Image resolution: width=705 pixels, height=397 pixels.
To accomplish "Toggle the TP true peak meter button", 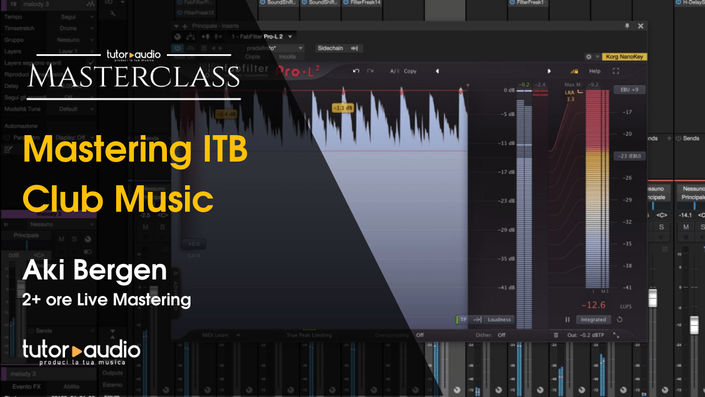I will pyautogui.click(x=463, y=320).
